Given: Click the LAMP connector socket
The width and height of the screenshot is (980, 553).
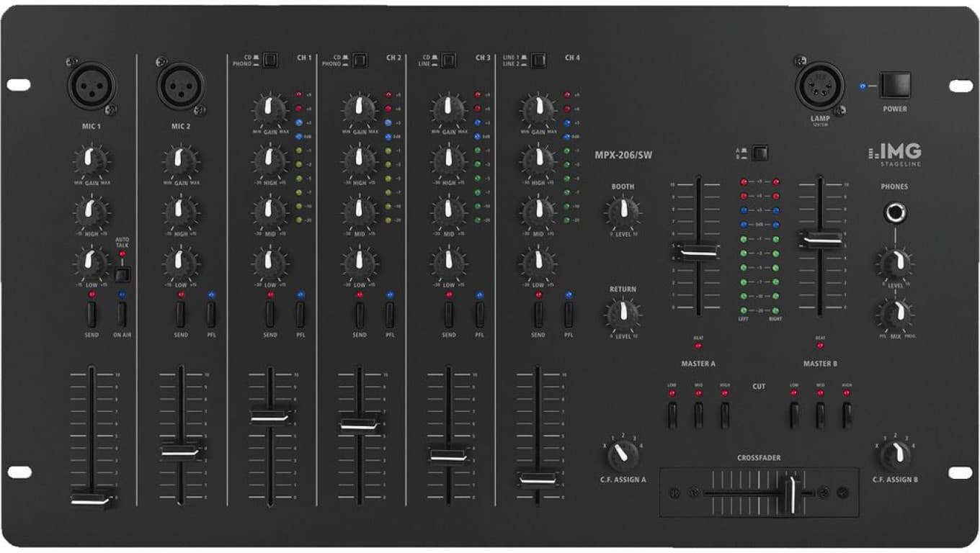Looking at the screenshot, I should tap(819, 86).
